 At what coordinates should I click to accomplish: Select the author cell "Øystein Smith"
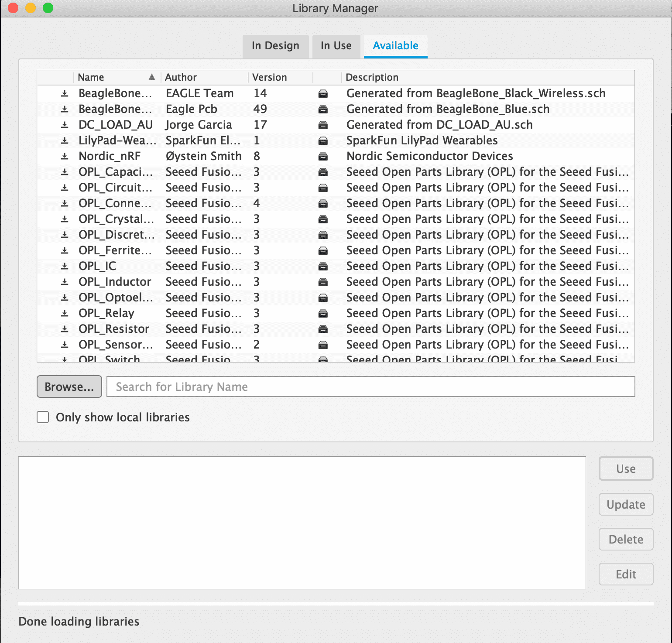pos(204,156)
